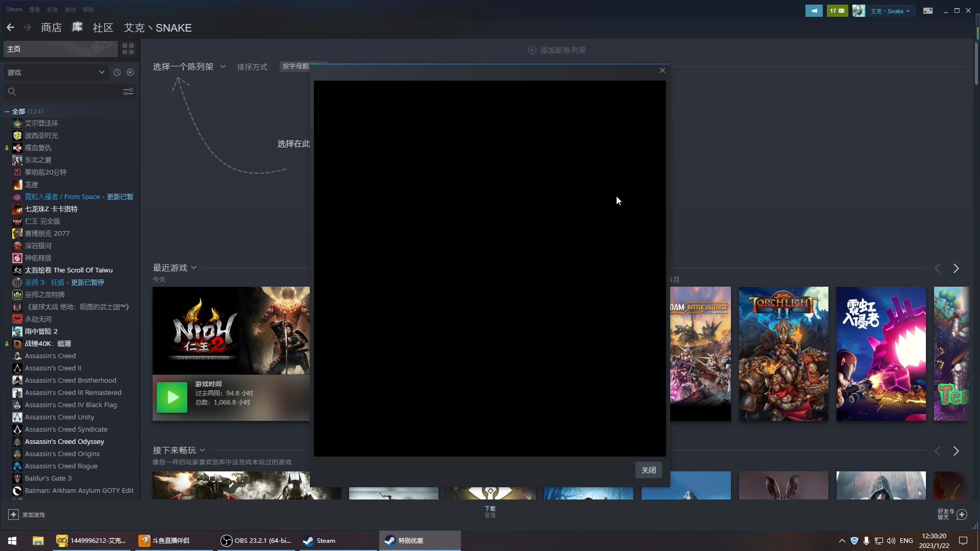
Task: Click the 关闭 button in dialog
Action: pyautogui.click(x=649, y=470)
